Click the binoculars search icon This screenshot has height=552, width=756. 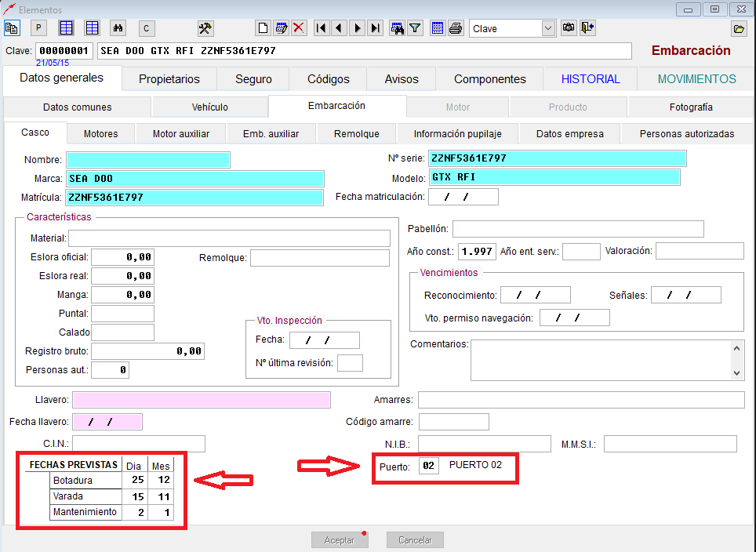coord(118,28)
